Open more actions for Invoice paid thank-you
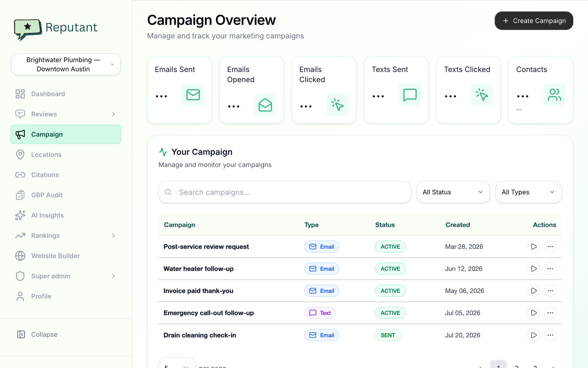Screen dimensions: 588x368 click(550, 291)
